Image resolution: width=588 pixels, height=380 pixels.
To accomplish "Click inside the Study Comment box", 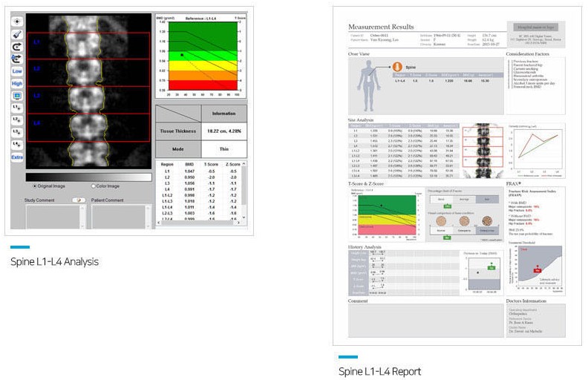I will pos(53,216).
